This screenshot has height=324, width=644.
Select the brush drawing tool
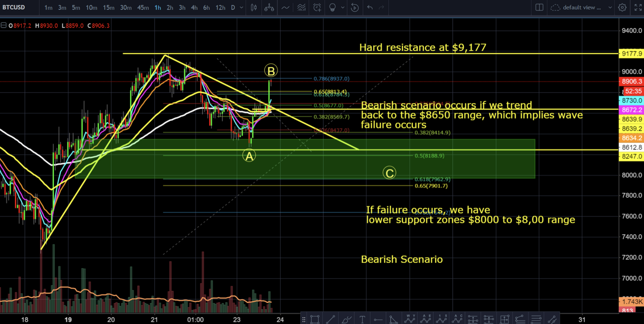coord(346,319)
